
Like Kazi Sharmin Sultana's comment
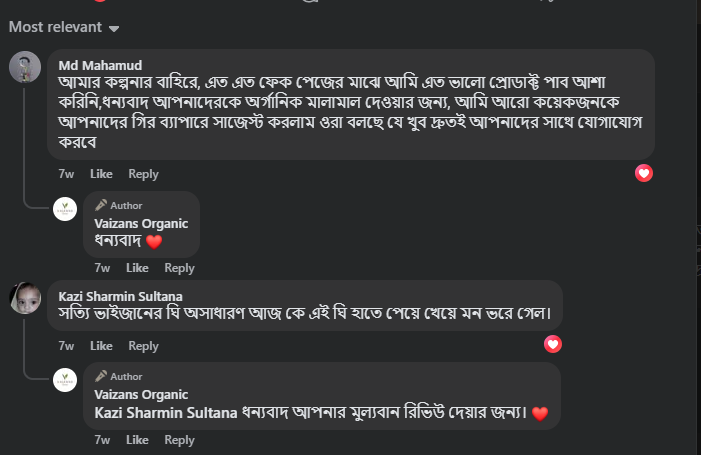tap(101, 346)
